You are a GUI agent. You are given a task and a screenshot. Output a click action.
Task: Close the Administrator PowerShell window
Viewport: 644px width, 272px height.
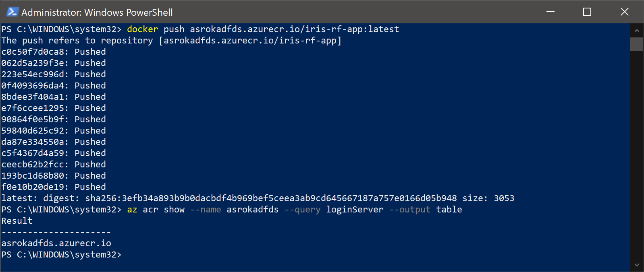coord(624,12)
